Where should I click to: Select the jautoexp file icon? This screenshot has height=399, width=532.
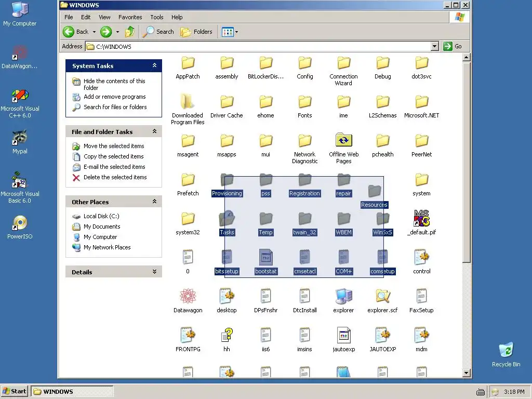344,335
